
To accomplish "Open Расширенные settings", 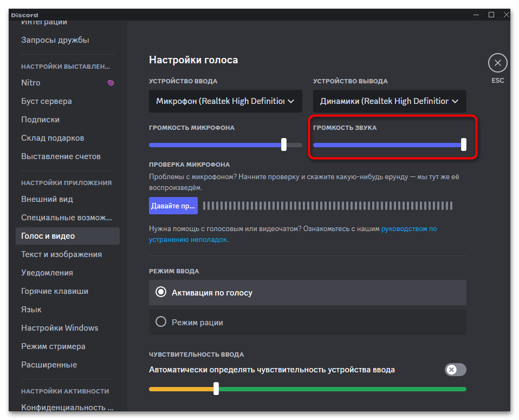I will 68,365.
